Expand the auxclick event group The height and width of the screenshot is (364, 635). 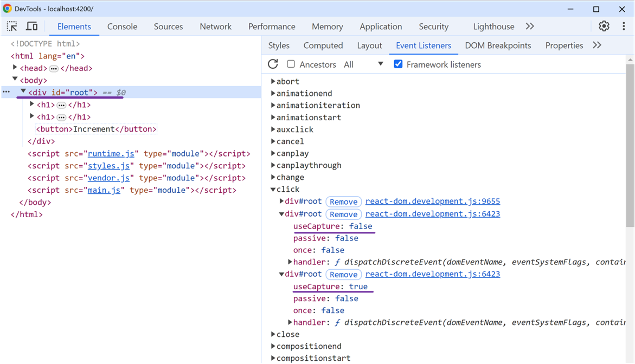[x=273, y=129]
